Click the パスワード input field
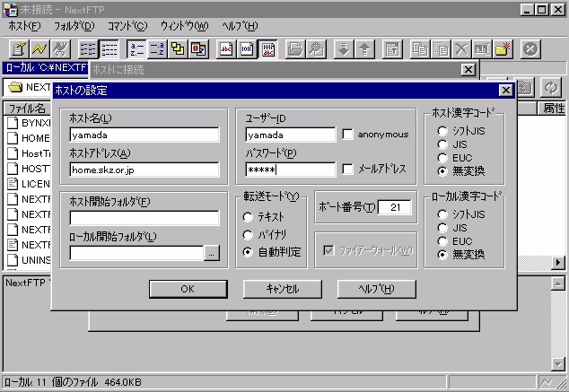The image size is (569, 392). (x=291, y=170)
